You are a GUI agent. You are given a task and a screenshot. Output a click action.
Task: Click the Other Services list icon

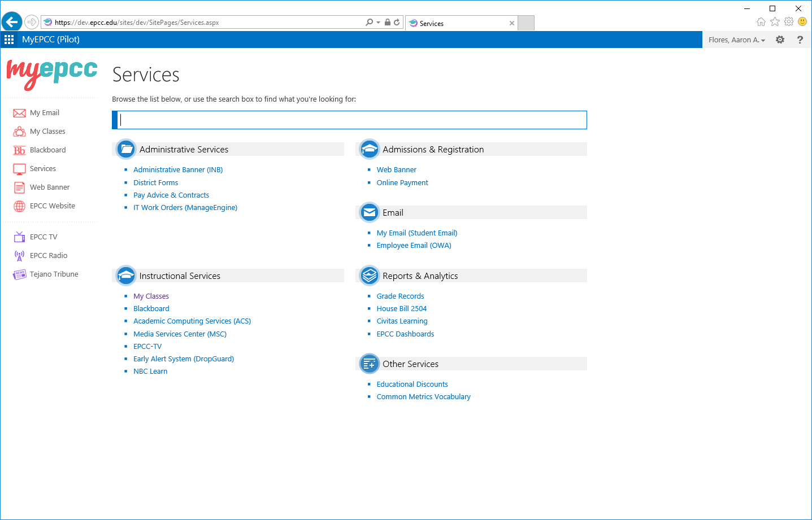pyautogui.click(x=369, y=364)
